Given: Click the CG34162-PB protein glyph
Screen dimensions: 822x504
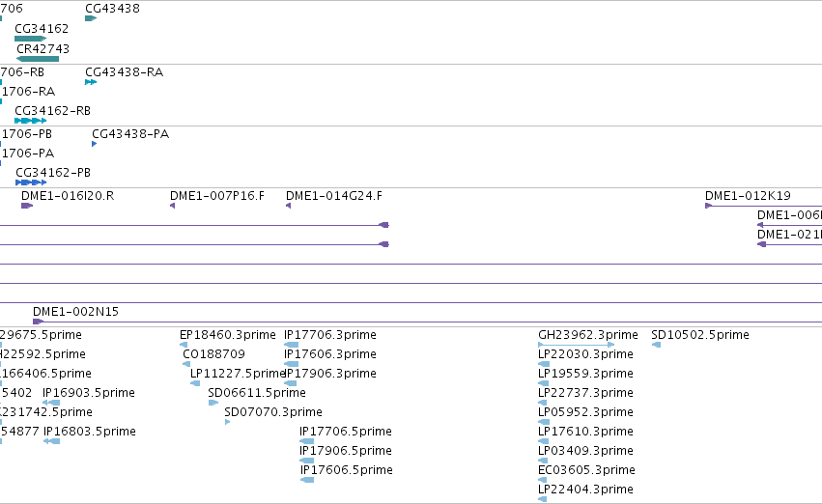Looking at the screenshot, I should pyautogui.click(x=31, y=182).
